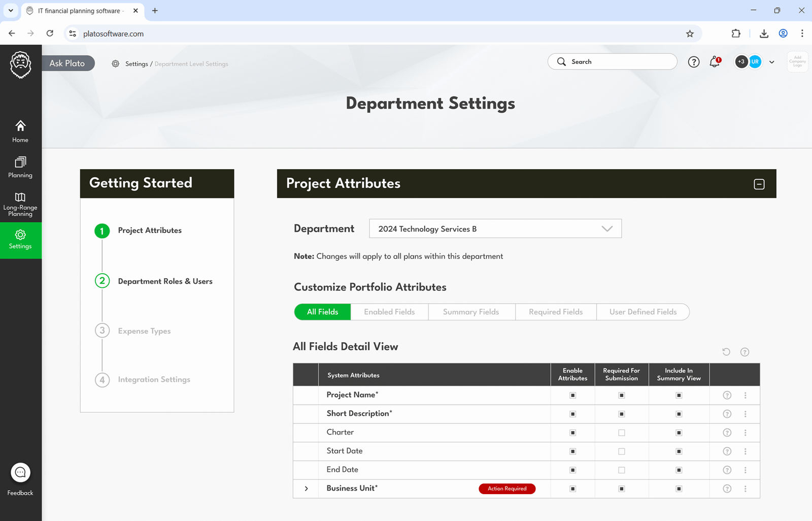
Task: Open more options for Short Description row
Action: click(x=745, y=414)
